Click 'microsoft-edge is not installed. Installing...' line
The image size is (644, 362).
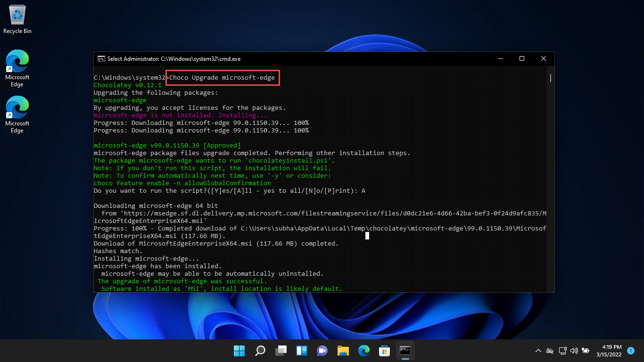[x=181, y=115]
